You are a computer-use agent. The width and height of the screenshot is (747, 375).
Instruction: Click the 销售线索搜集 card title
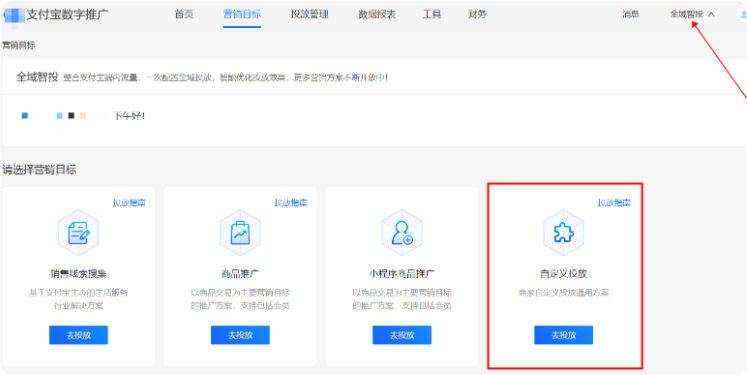tap(79, 274)
